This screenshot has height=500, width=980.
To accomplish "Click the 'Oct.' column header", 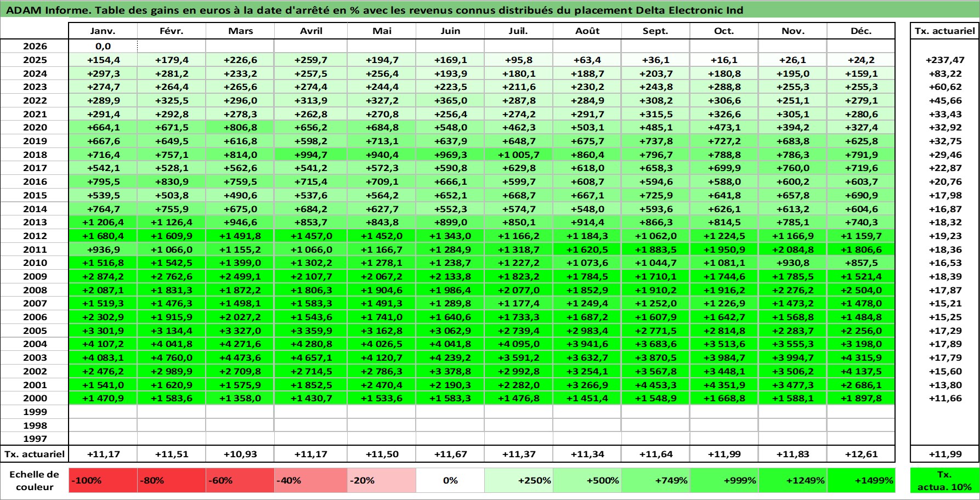I will [x=724, y=31].
